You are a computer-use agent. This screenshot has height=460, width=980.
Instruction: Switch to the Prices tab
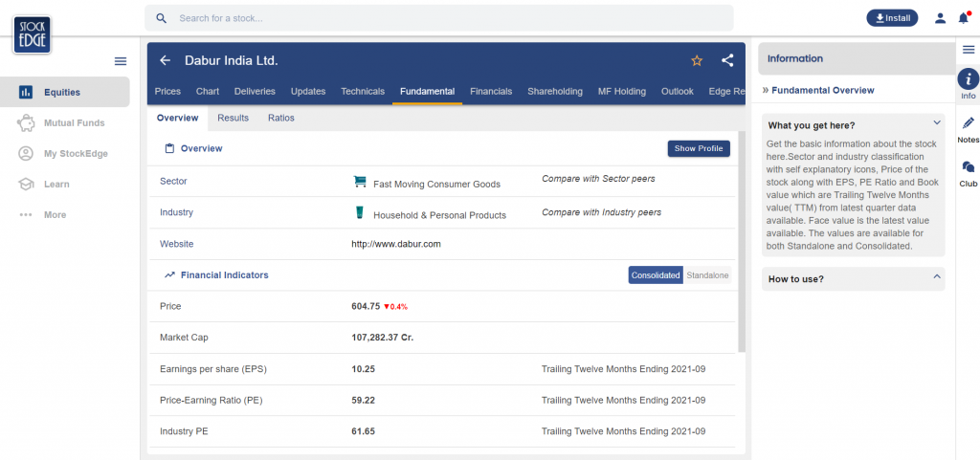click(167, 91)
